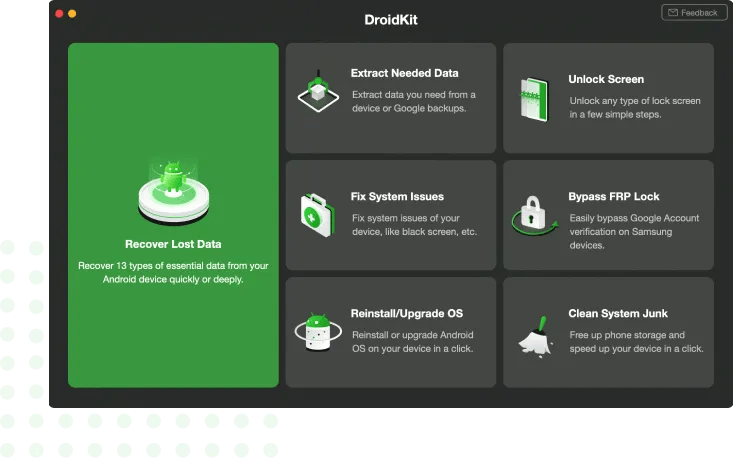
Task: Click the 'Fix system issues of your device' description
Action: tap(414, 225)
